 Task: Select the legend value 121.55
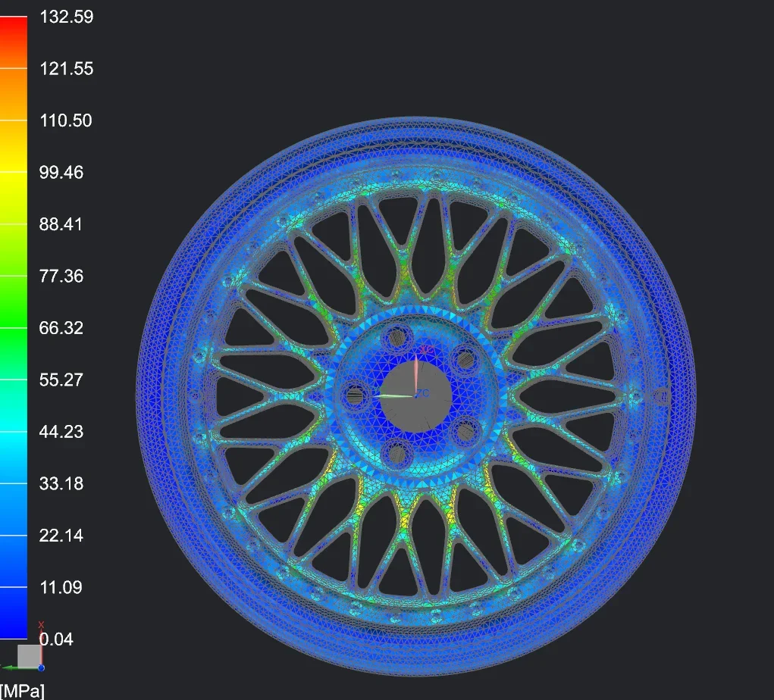point(66,69)
